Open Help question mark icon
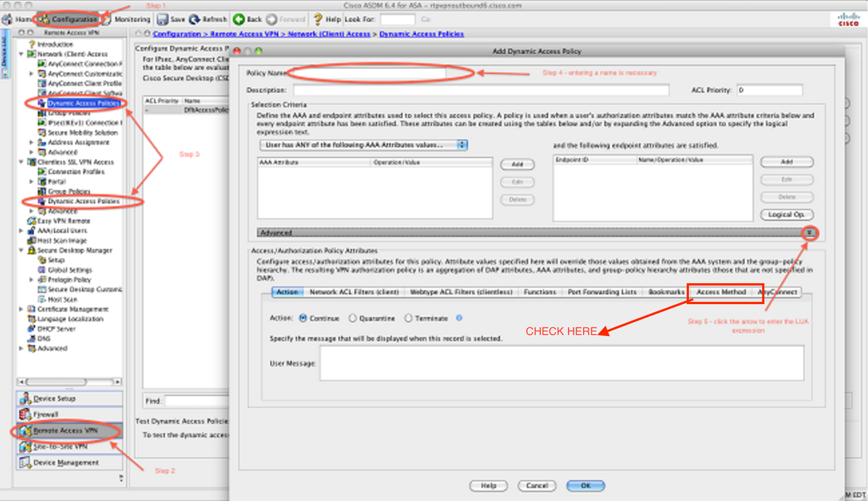The width and height of the screenshot is (868, 501). click(318, 19)
